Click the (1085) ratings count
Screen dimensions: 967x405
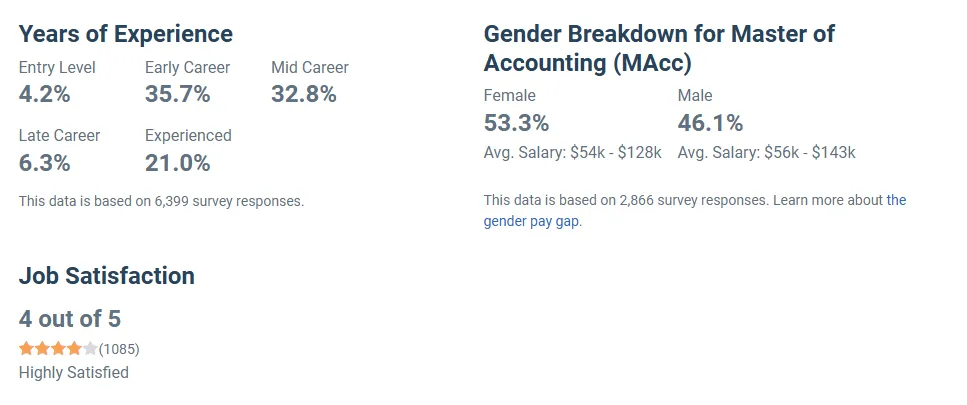click(x=119, y=349)
